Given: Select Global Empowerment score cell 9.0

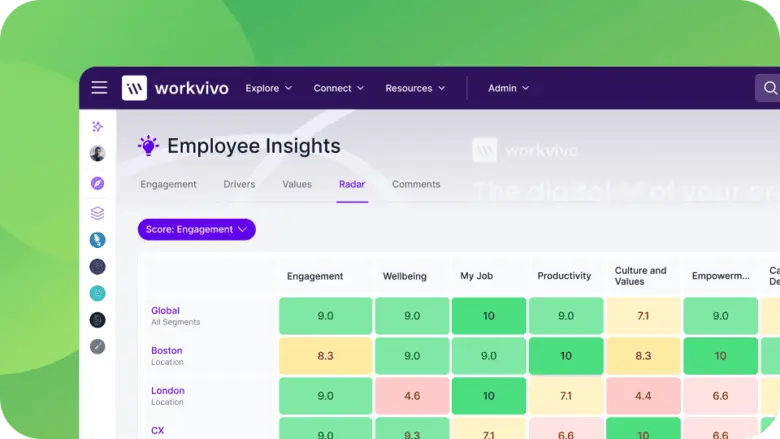Looking at the screenshot, I should tap(720, 316).
